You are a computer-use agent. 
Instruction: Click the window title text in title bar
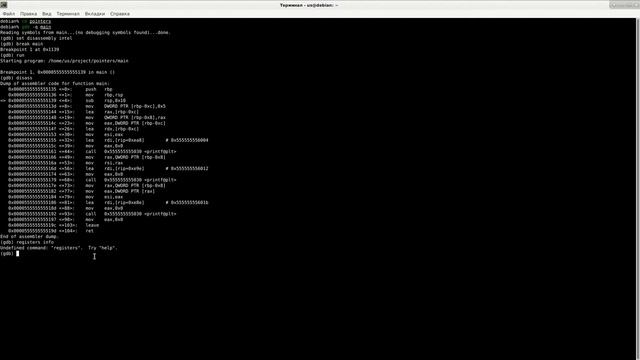pyautogui.click(x=309, y=5)
